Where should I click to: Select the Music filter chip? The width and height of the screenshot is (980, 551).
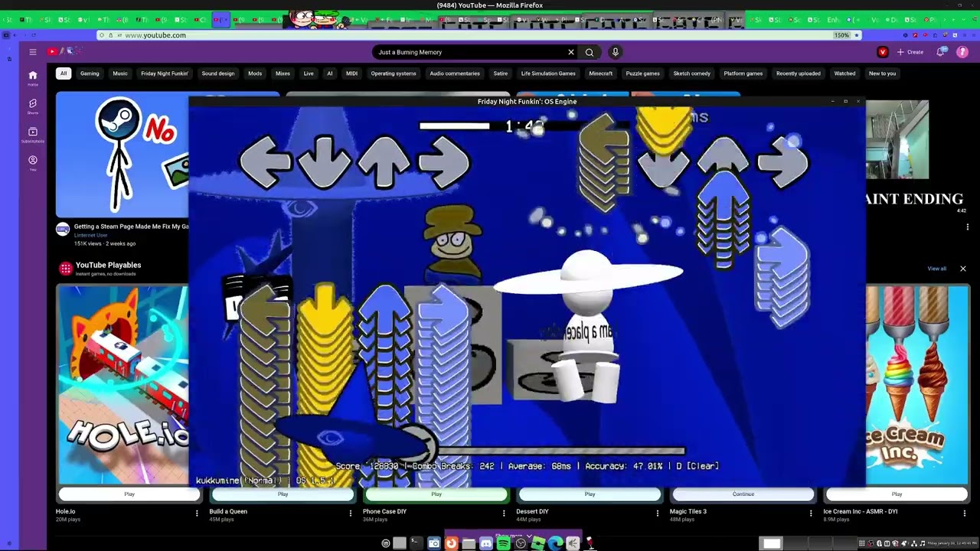pos(120,73)
